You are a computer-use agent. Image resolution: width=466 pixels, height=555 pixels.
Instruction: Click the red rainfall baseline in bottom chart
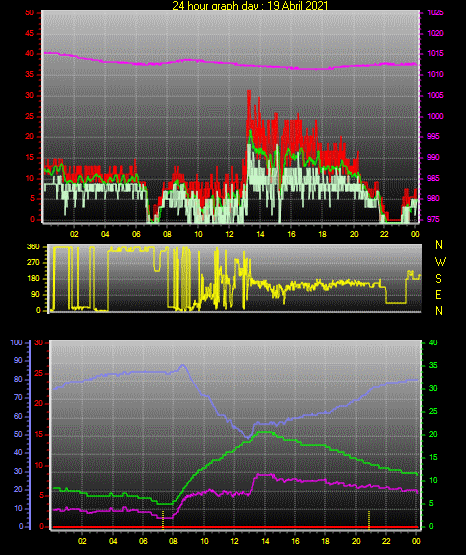235,527
